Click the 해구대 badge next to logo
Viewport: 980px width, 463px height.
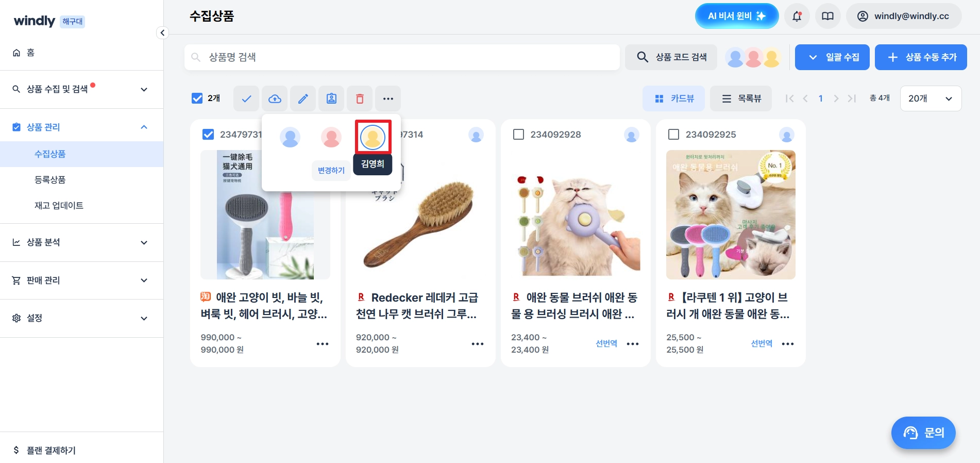coord(72,22)
